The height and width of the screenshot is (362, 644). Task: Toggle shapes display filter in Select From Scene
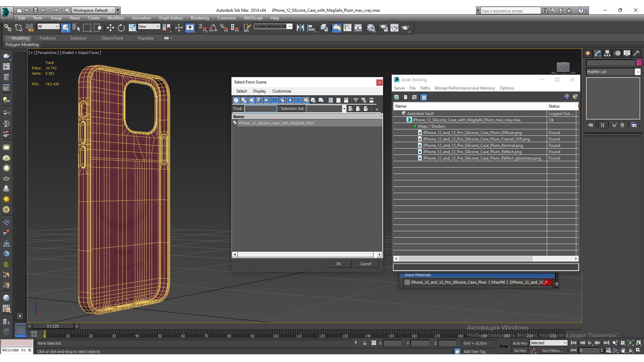(244, 100)
